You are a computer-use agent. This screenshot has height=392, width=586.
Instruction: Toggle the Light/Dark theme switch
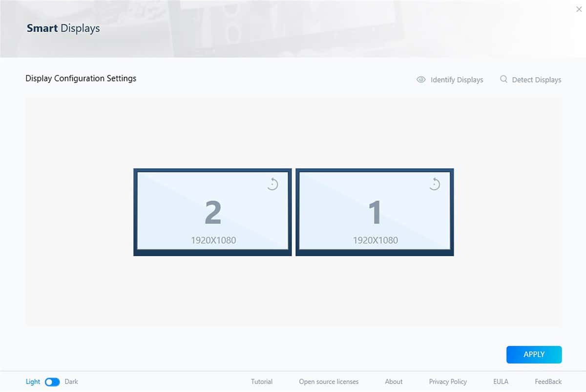pos(52,382)
